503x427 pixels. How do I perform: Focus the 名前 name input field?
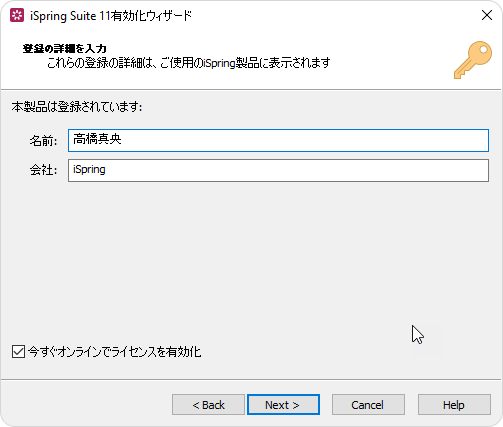[x=278, y=140]
